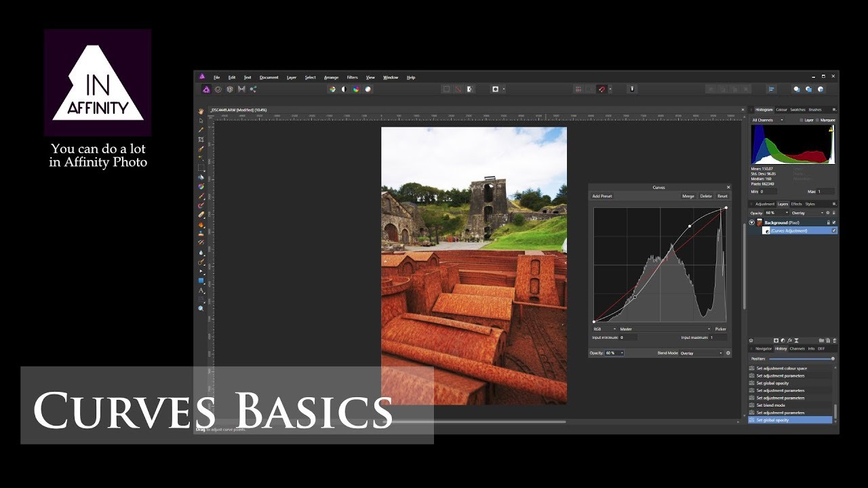This screenshot has height=488, width=868.
Task: Switch to the Channels tab
Action: click(x=797, y=348)
